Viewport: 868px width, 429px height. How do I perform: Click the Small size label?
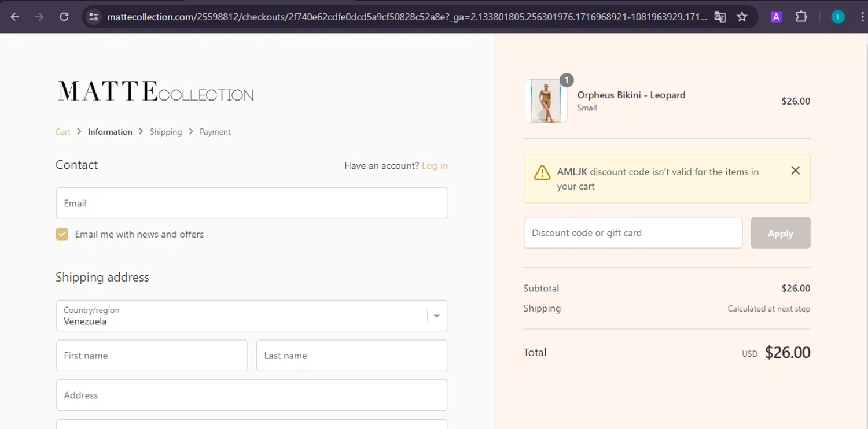click(x=587, y=108)
